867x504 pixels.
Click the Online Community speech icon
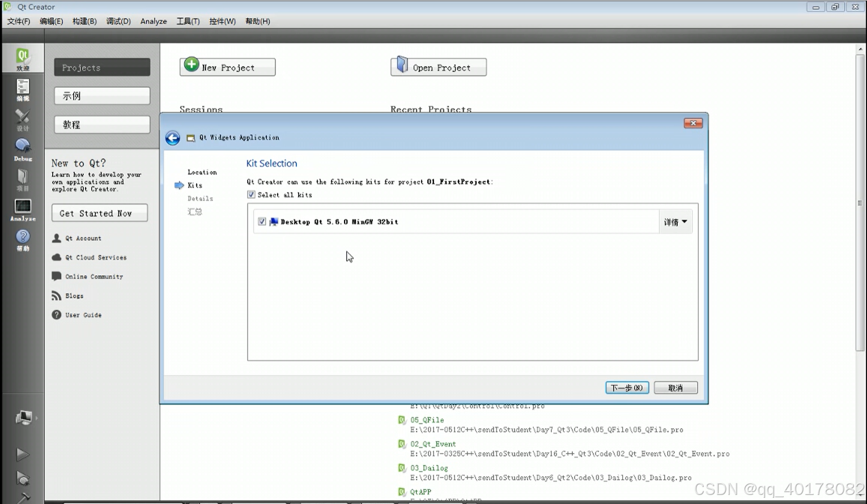[x=57, y=276]
